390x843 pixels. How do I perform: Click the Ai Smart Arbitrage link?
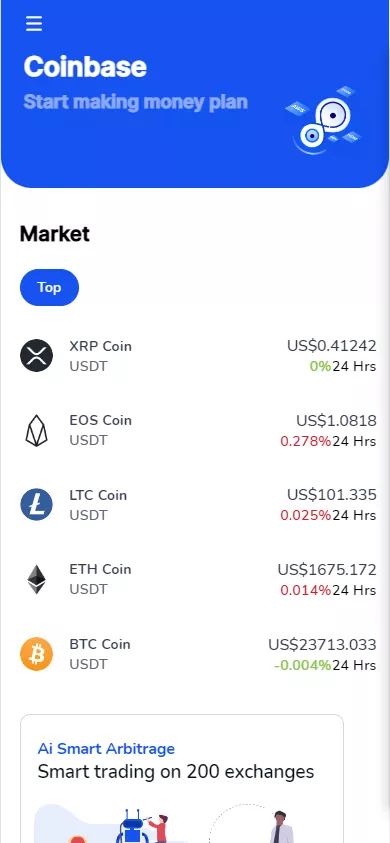click(106, 748)
